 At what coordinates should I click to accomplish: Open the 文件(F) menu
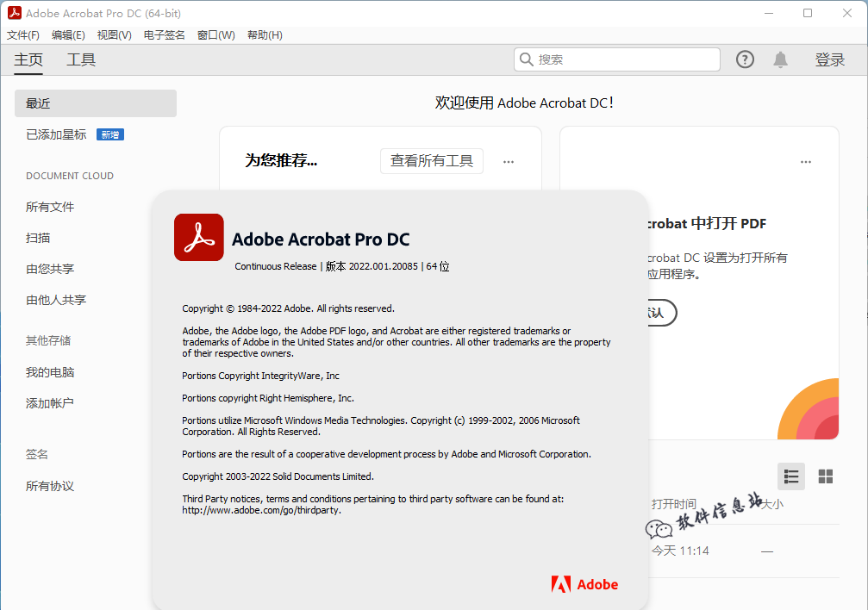[23, 35]
